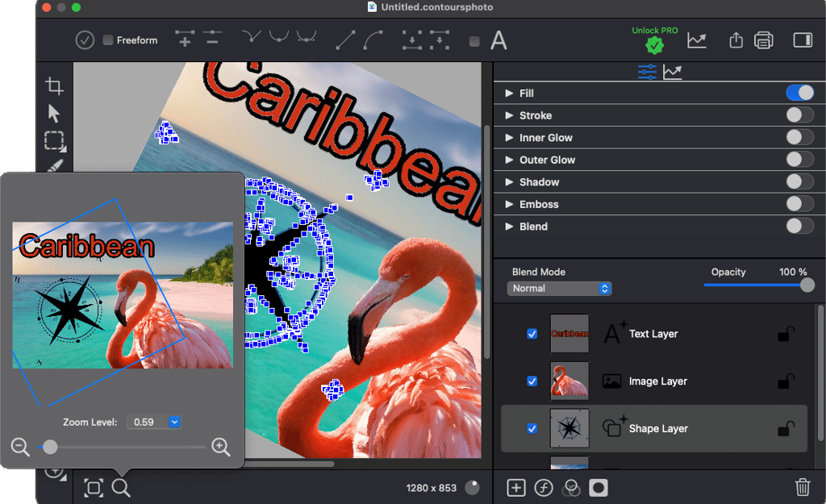Turn on the Outer Glow toggle

click(799, 159)
